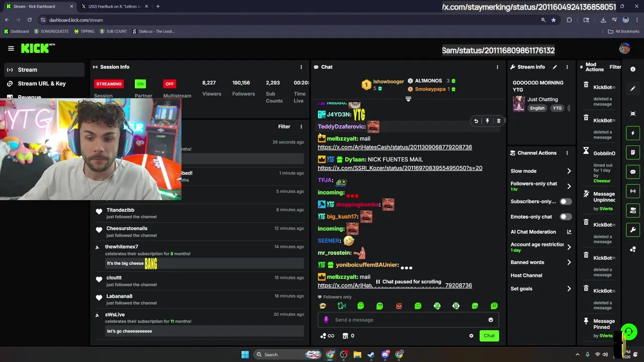Open TIPPING bookmark
Viewport: 644px width, 362px height.
coord(84,31)
